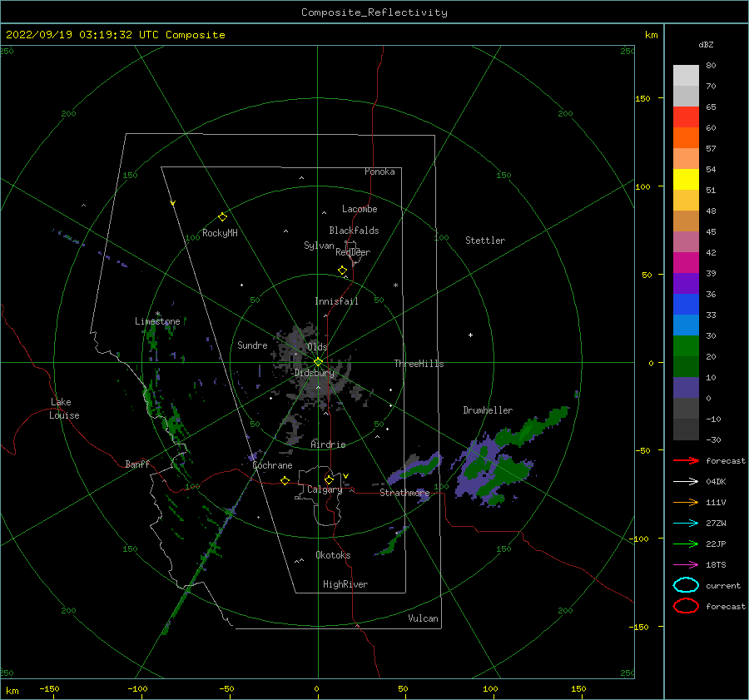This screenshot has height=700, width=749.
Task: Click the timestamp 2022/09/19 03:19:32 UTC Composite
Action: 115,35
